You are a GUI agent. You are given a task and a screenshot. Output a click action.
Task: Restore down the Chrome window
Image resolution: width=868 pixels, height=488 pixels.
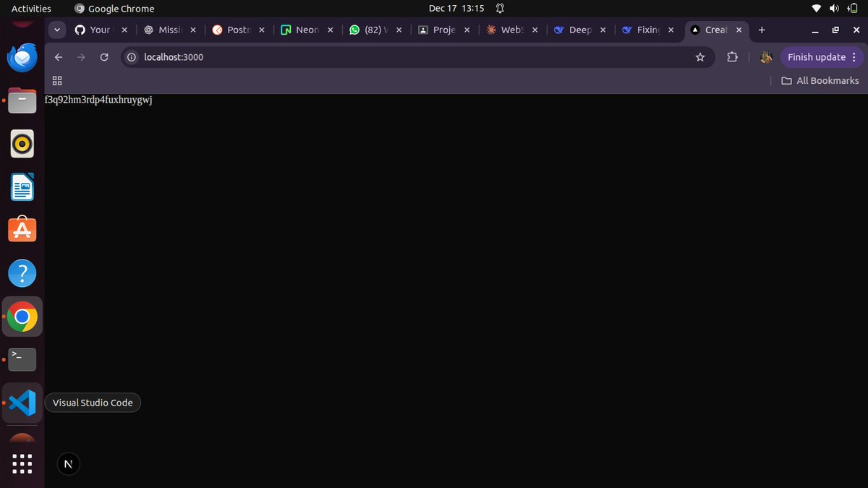coord(835,30)
